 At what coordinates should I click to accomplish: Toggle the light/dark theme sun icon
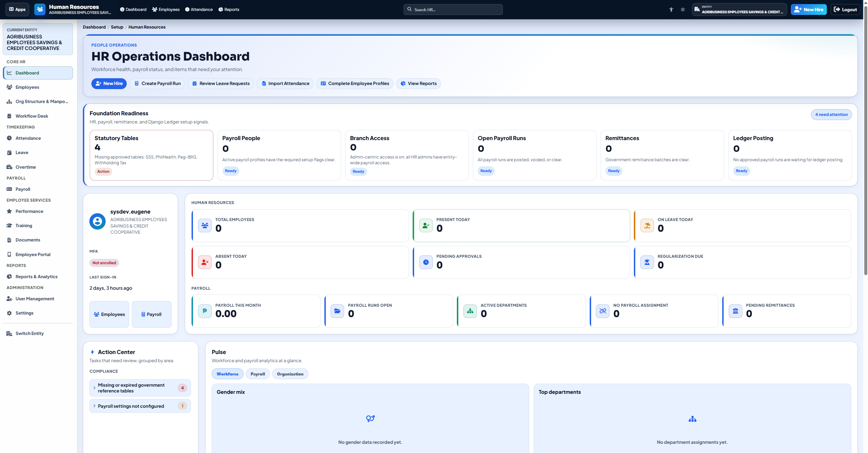pos(683,10)
